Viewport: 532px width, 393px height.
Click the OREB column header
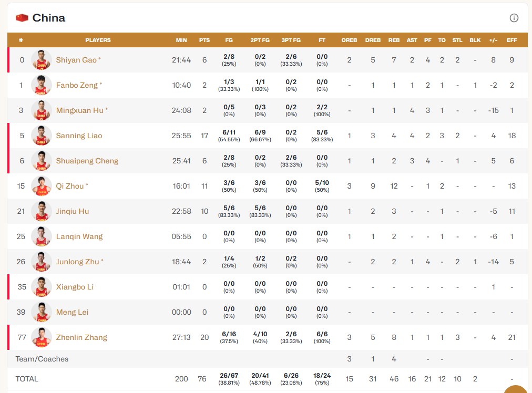pyautogui.click(x=350, y=40)
